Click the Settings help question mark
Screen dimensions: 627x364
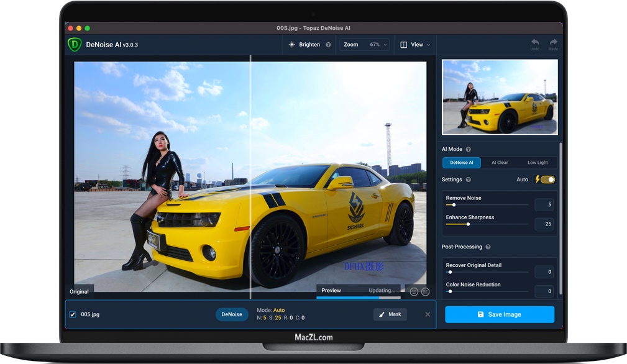point(469,180)
